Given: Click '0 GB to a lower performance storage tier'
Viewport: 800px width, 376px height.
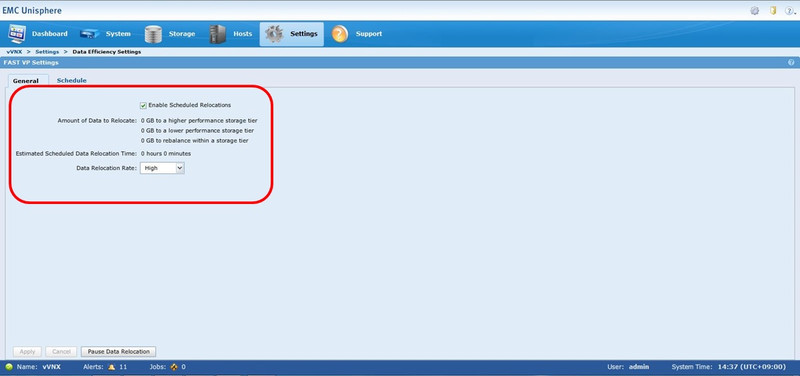Looking at the screenshot, I should 197,131.
